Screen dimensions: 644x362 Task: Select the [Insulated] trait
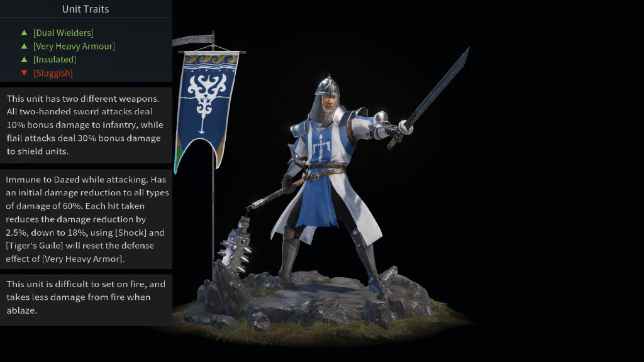pos(55,60)
